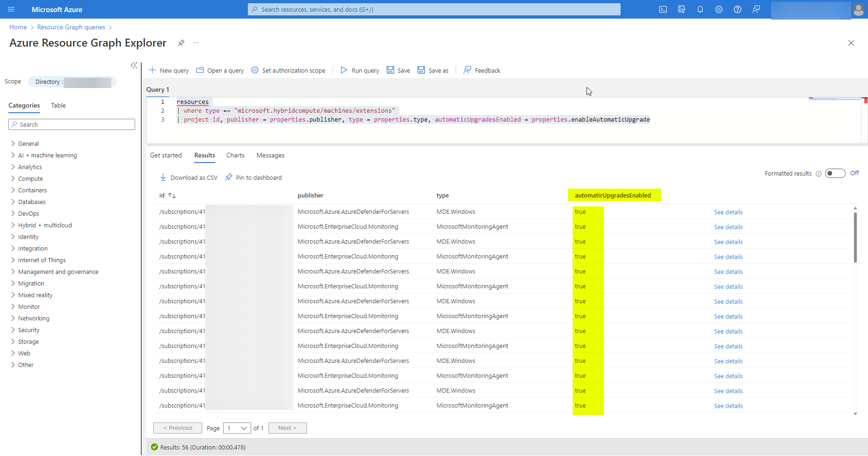The image size is (868, 456).
Task: Run the query
Action: tap(360, 70)
